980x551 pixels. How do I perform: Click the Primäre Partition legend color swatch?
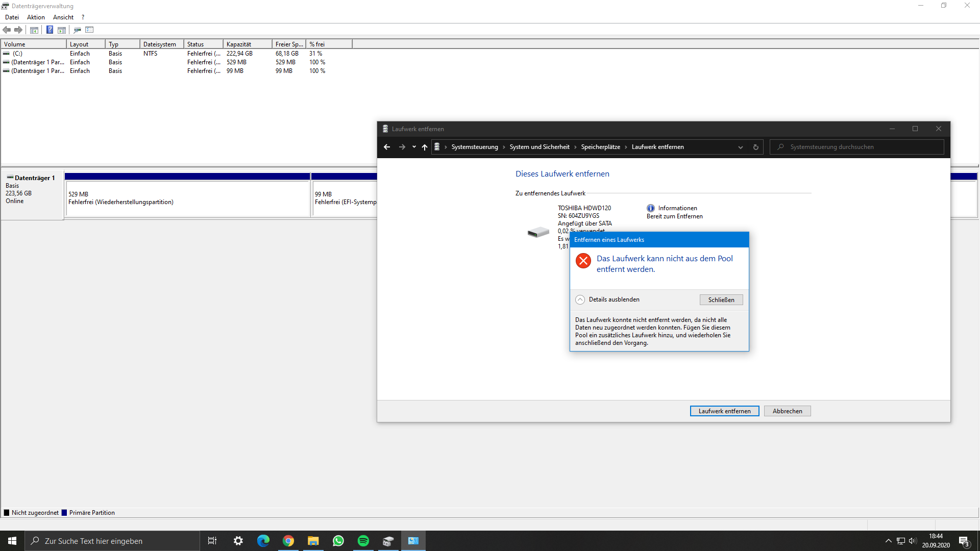[x=64, y=512]
